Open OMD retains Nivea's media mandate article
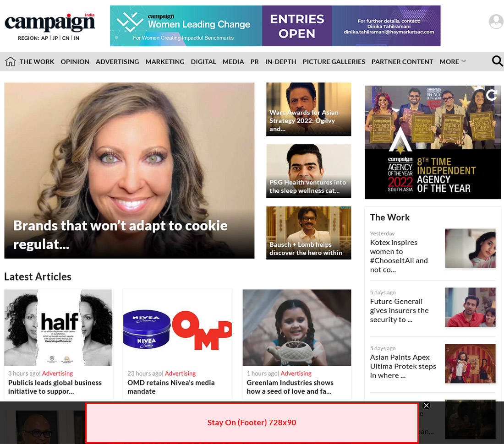 [171, 387]
